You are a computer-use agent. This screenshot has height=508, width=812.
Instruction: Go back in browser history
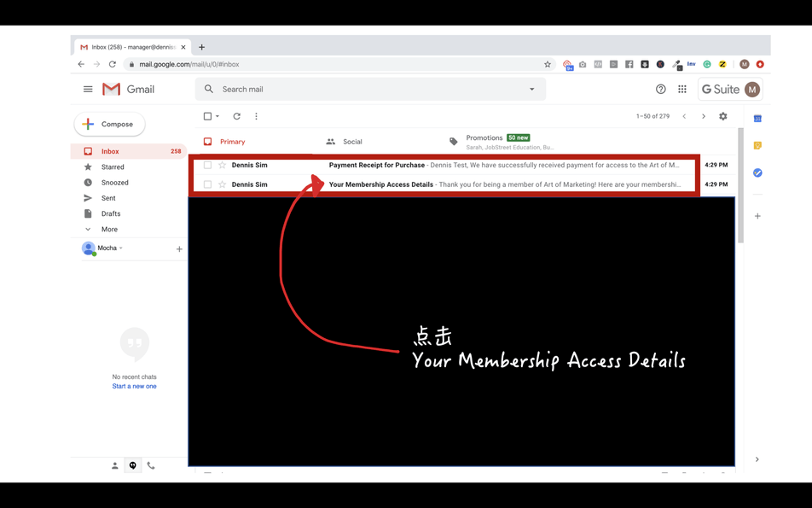[x=81, y=64]
